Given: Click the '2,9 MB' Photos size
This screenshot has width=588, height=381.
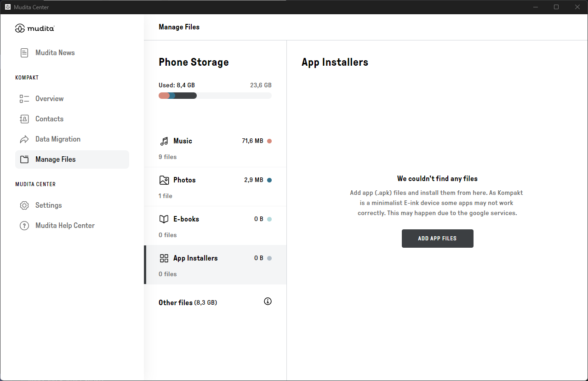Looking at the screenshot, I should (x=254, y=180).
